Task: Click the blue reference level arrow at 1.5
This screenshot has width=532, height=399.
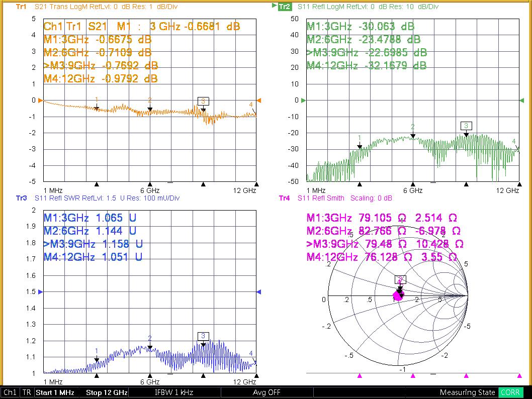Action: pyautogui.click(x=40, y=291)
